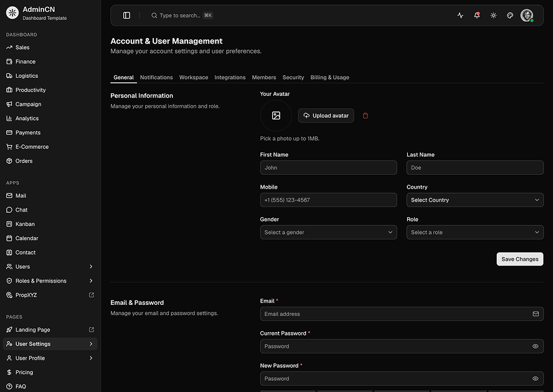Click Upload avatar button
553x392 pixels.
click(x=326, y=116)
